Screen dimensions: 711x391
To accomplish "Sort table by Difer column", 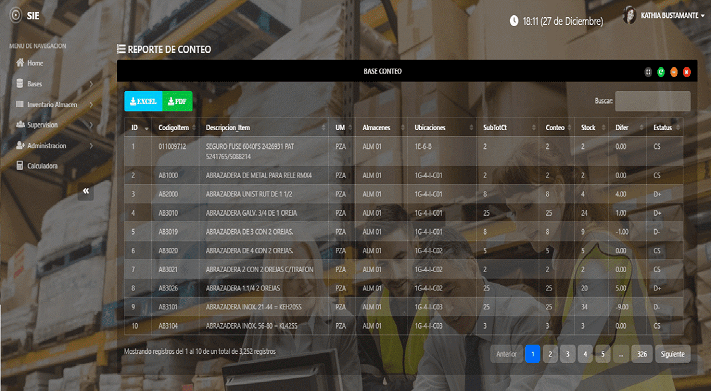I will click(x=628, y=128).
